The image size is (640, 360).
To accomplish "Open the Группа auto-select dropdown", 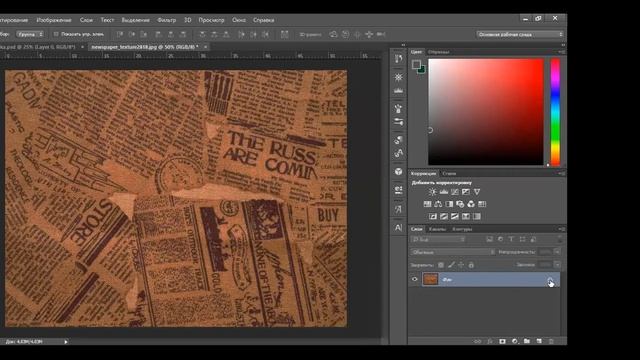I will coord(30,34).
